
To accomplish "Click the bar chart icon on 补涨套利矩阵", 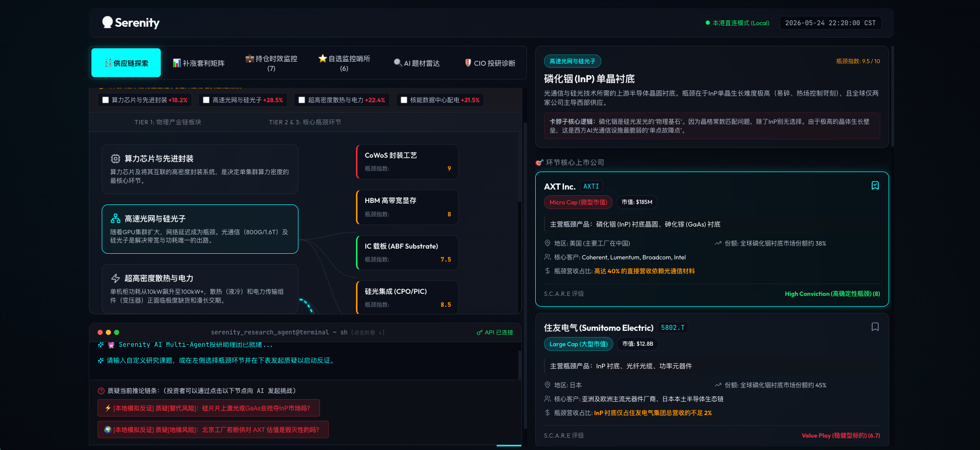I will 177,63.
